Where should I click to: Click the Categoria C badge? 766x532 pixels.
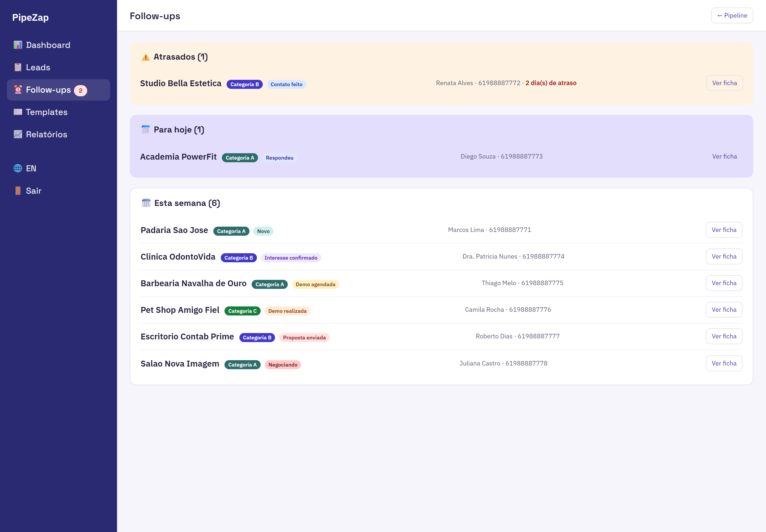(242, 311)
